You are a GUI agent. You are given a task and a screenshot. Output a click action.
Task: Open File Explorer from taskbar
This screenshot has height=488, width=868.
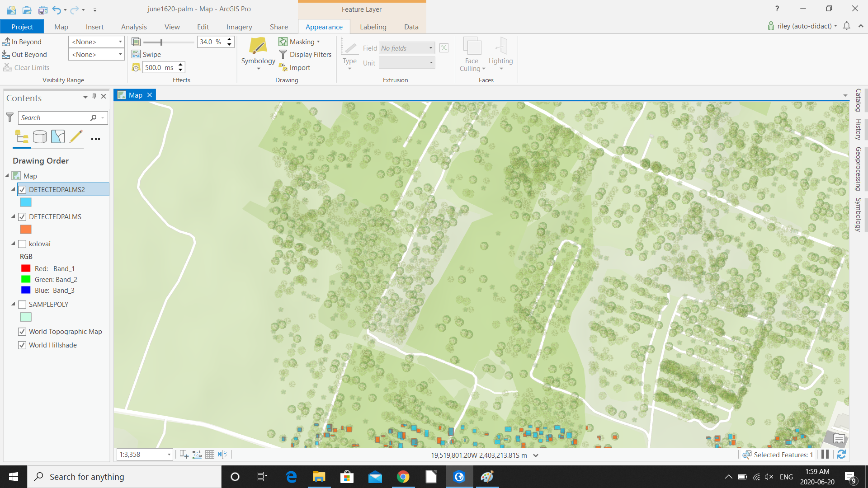(319, 477)
